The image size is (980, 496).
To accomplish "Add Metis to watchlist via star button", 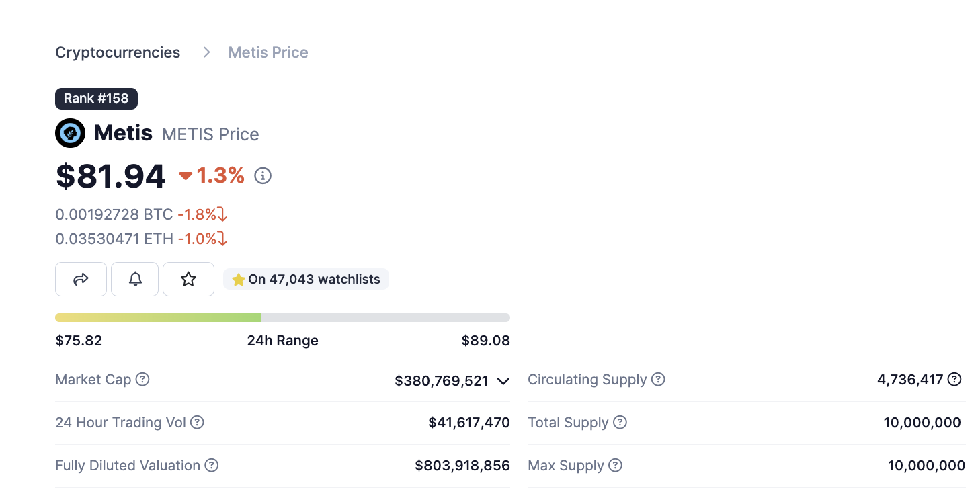I will (188, 279).
